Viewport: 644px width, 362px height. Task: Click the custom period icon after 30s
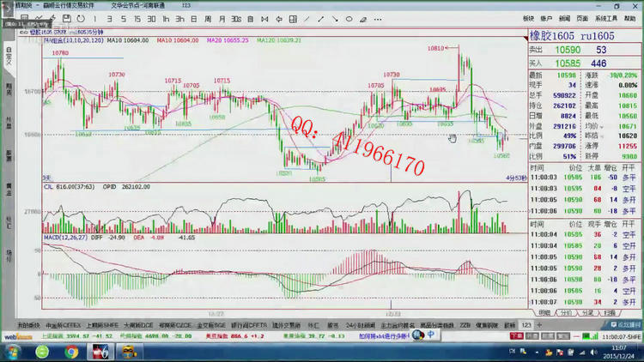pos(251,19)
